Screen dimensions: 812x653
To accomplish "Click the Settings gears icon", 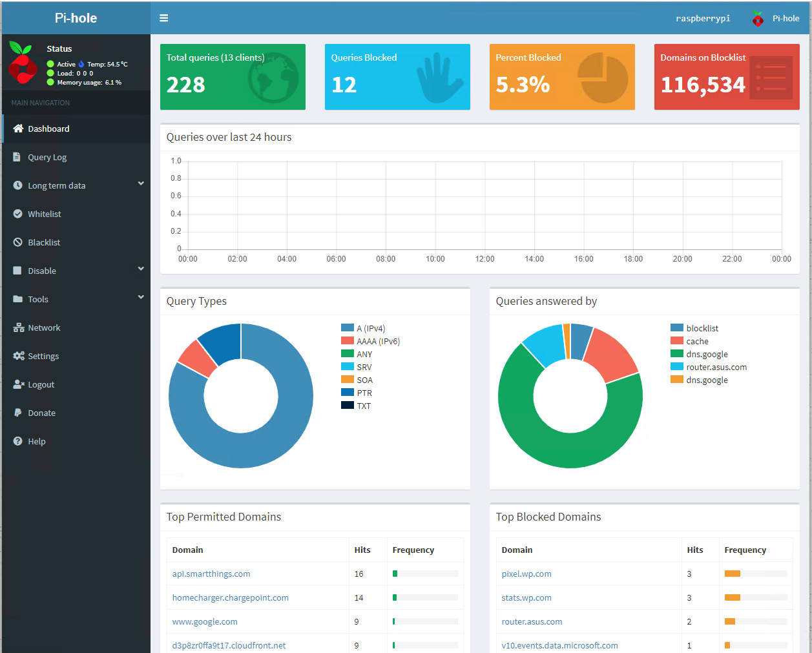I will coord(18,356).
